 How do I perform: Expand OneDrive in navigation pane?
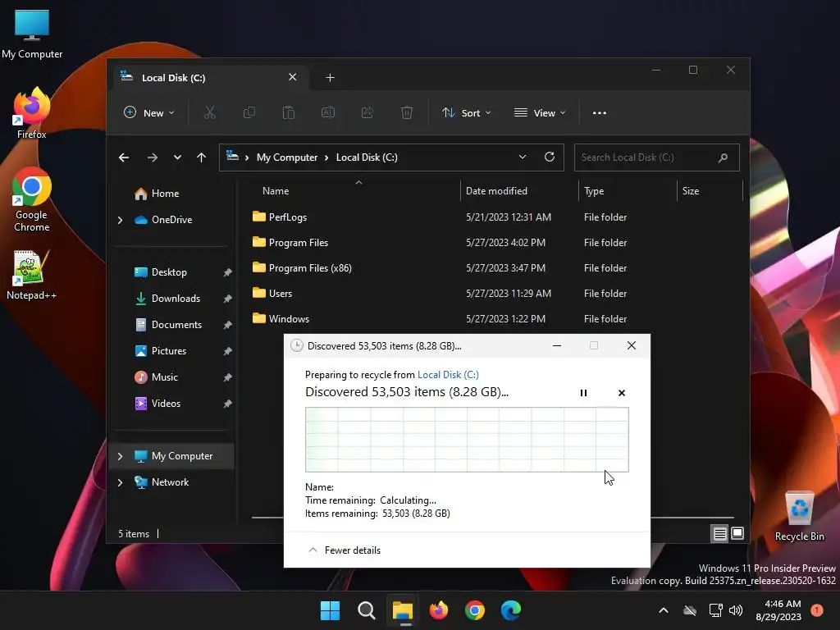(x=120, y=220)
